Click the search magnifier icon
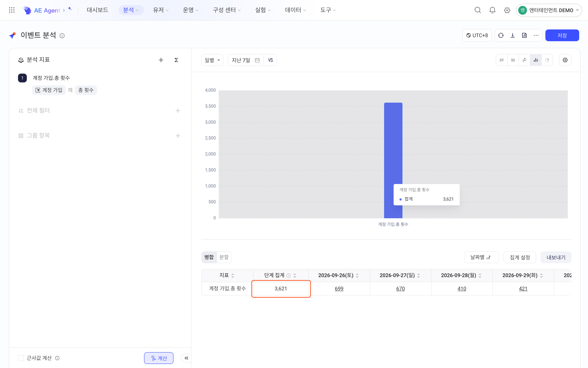This screenshot has width=588, height=368. tap(477, 10)
